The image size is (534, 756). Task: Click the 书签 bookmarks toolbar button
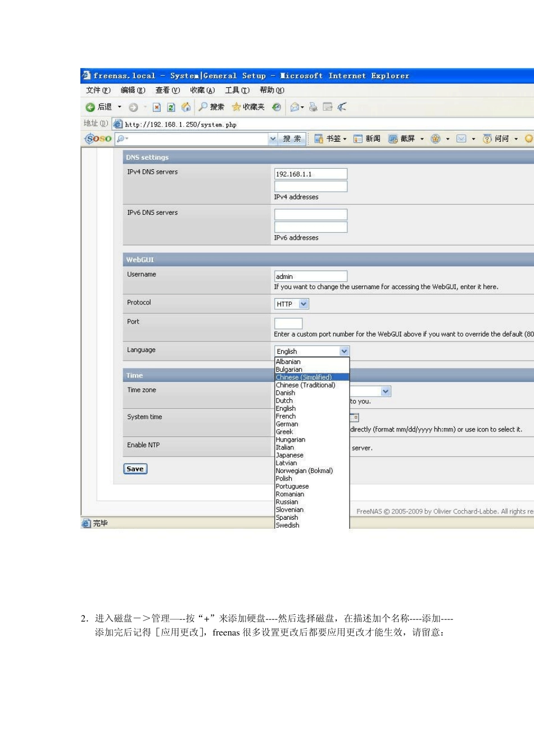[x=328, y=138]
